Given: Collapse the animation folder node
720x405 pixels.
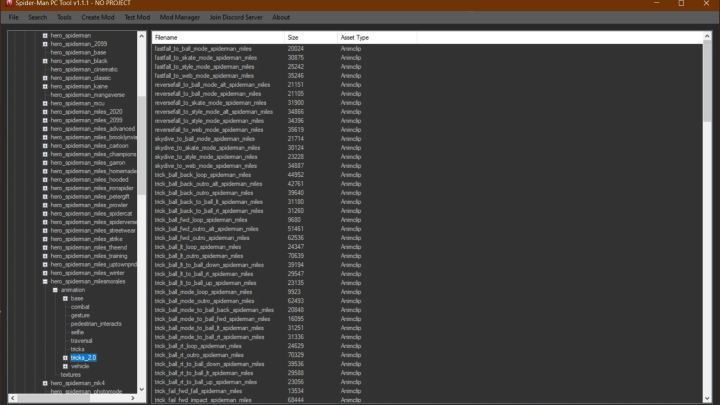Looking at the screenshot, I should (55, 290).
